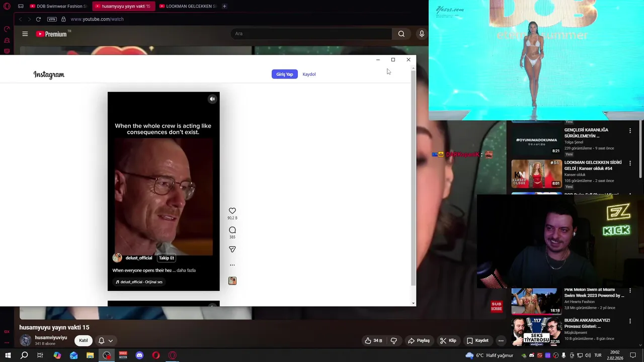Open taskbar Search magnifier
This screenshot has height=362, width=644.
[24, 355]
